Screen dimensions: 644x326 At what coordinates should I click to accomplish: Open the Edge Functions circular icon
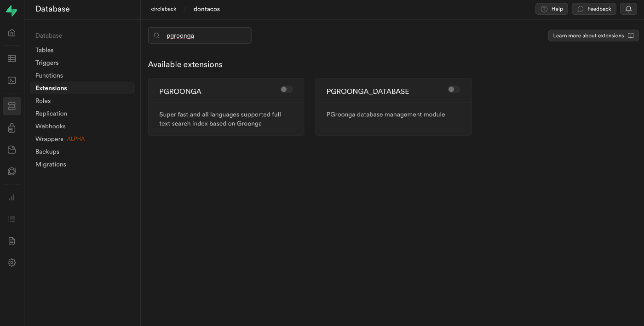(x=12, y=172)
